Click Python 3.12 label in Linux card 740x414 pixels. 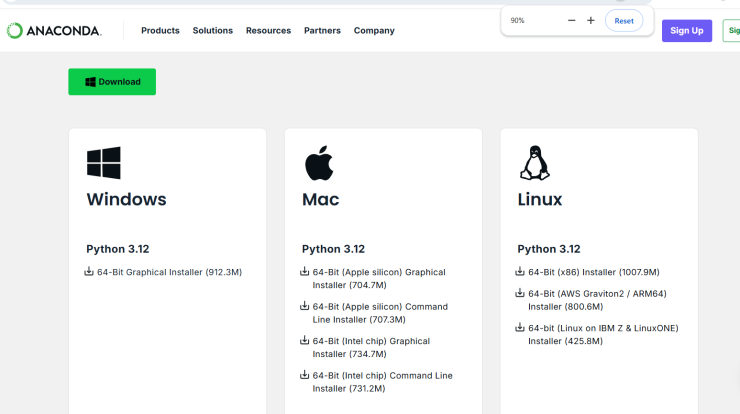click(549, 249)
